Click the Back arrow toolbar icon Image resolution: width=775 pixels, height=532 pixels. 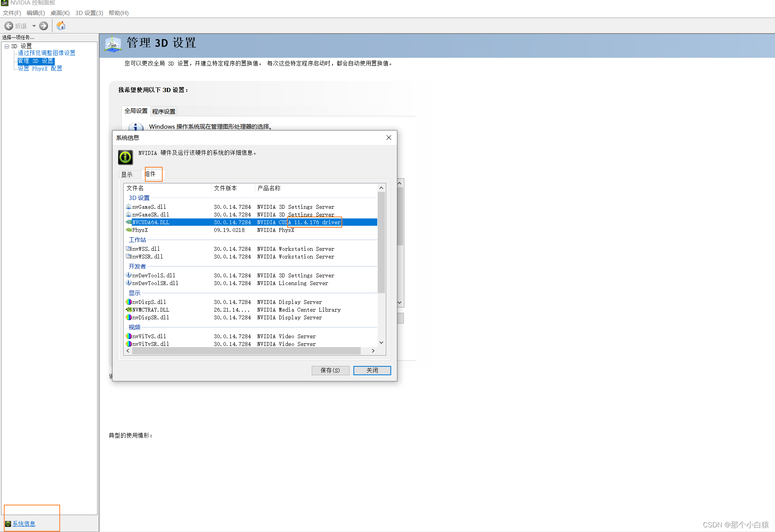(9, 26)
